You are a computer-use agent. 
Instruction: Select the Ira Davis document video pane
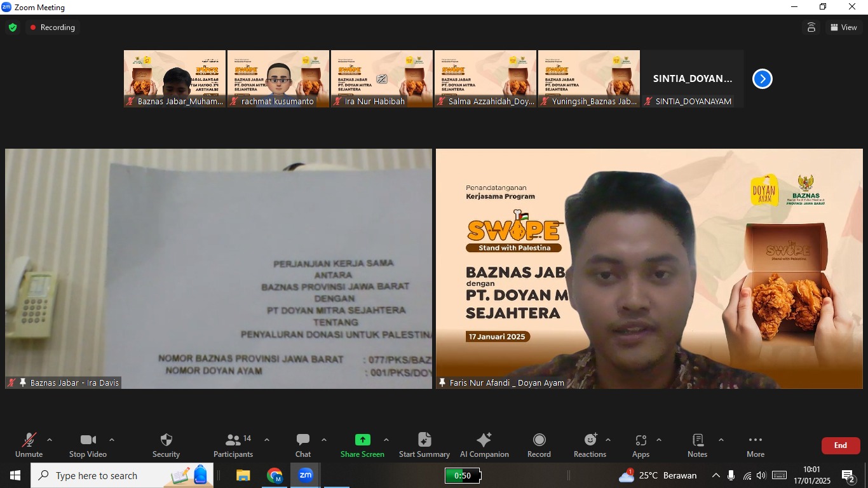[x=219, y=269]
